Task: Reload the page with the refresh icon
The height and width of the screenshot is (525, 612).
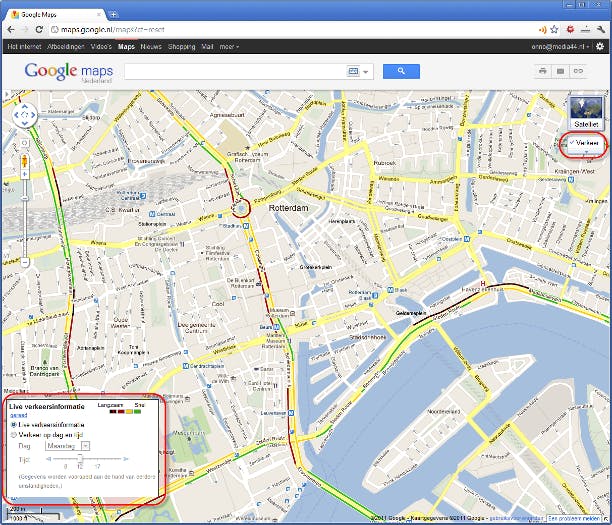Action: 39,30
